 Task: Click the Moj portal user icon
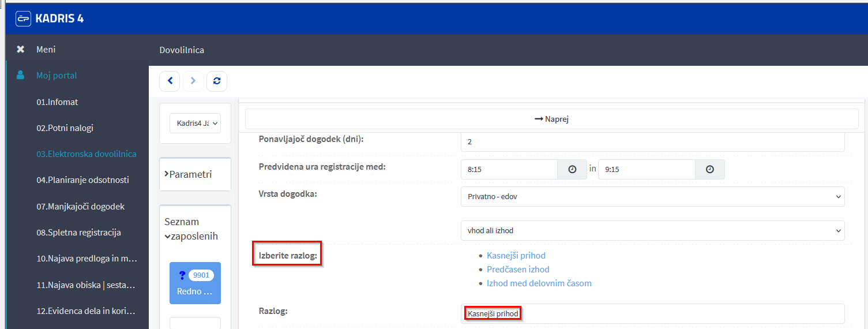[x=21, y=75]
